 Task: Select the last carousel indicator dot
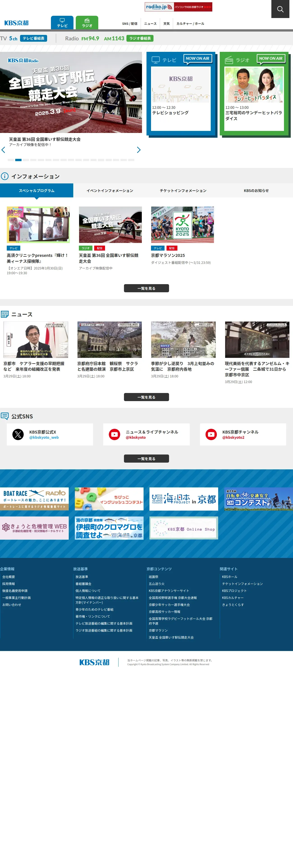coord(131,160)
